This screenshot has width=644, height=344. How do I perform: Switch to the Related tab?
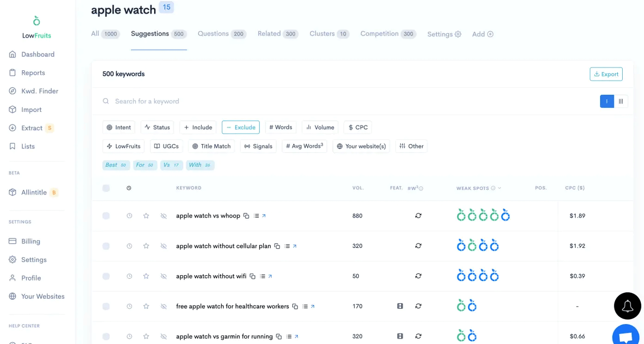pyautogui.click(x=278, y=34)
